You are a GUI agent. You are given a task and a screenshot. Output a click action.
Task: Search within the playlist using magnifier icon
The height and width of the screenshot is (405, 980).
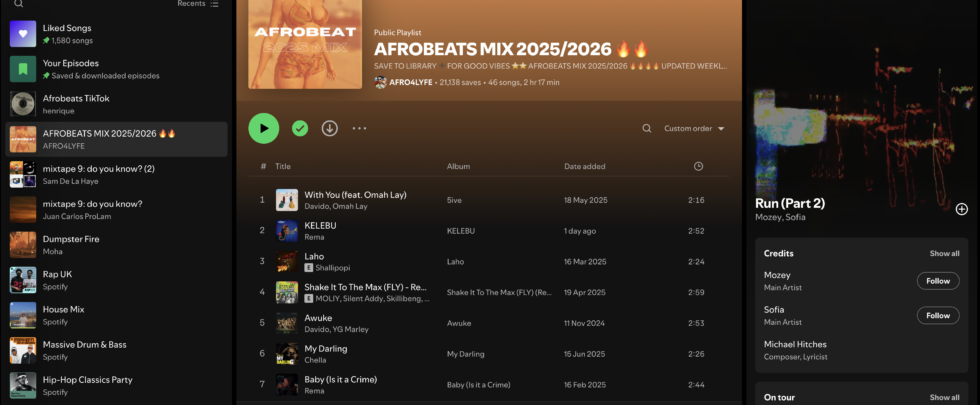tap(647, 128)
